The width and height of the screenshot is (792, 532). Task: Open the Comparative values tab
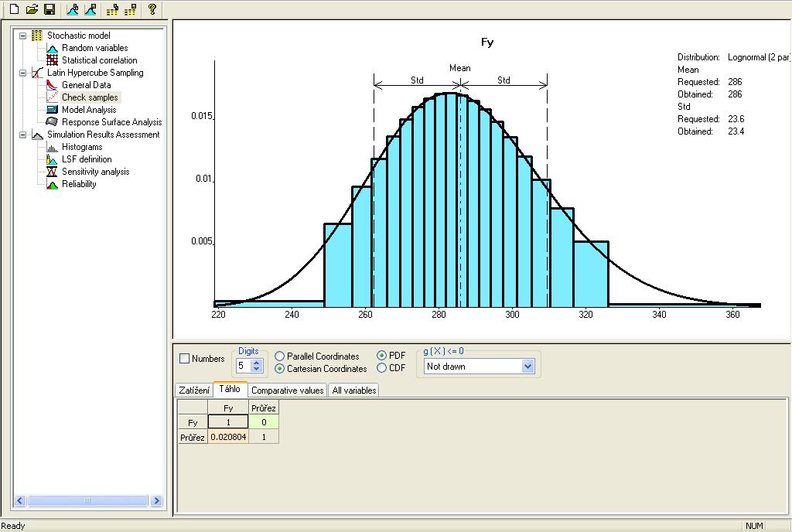[288, 390]
